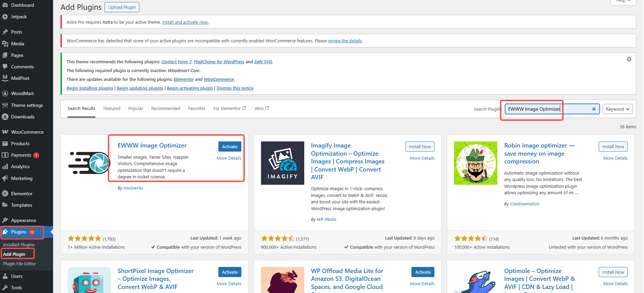Viewport: 644px width, 293px height.
Task: Click the Marketing megaphone icon
Action: tap(5, 178)
